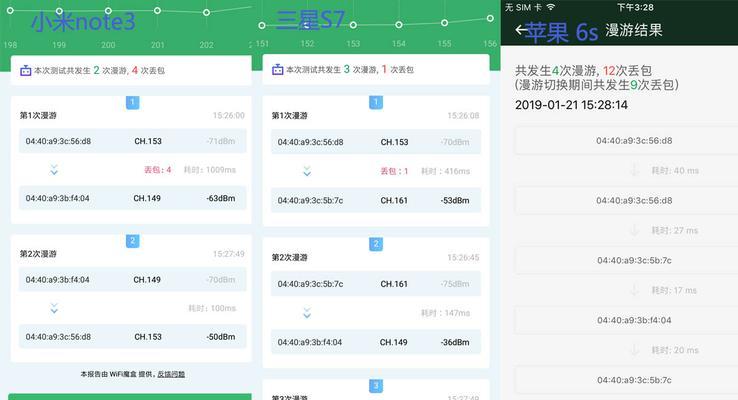Tap robot icon before 2 次漫游 summary
Image resolution: width=738 pixels, height=400 pixels.
pos(25,71)
